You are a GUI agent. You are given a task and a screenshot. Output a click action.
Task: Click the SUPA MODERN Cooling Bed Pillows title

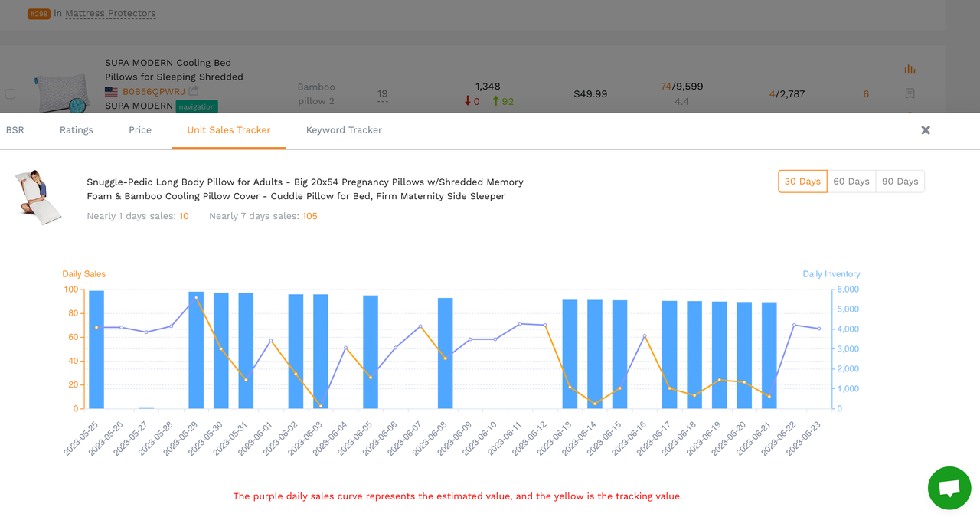[x=174, y=70]
